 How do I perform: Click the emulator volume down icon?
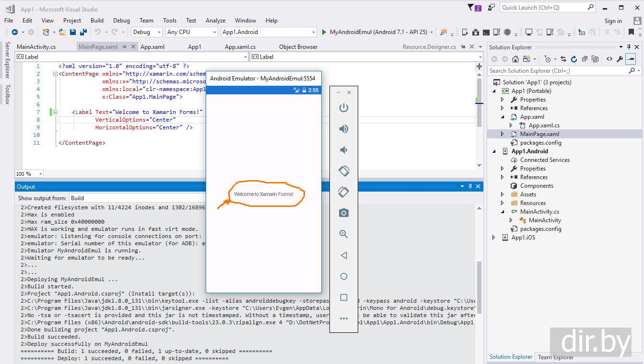pos(343,150)
